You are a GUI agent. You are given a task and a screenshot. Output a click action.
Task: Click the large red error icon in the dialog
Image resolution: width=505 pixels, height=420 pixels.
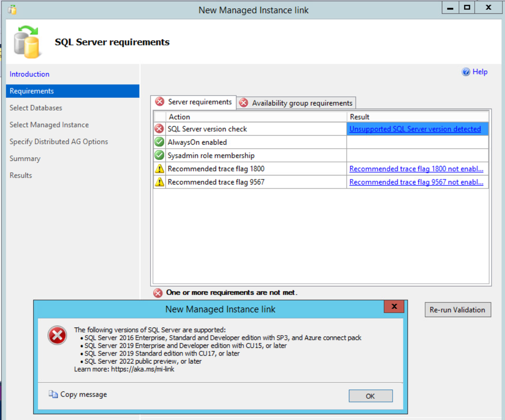pos(57,335)
